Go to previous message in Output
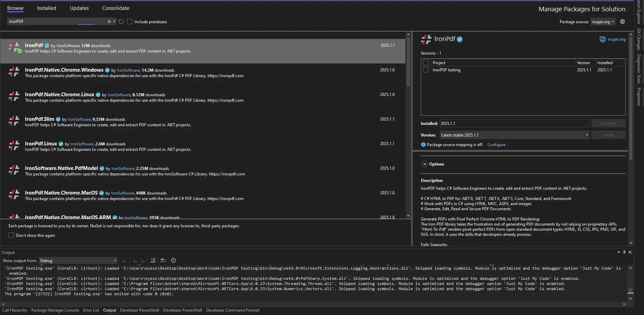This screenshot has height=315, width=644. pyautogui.click(x=135, y=260)
